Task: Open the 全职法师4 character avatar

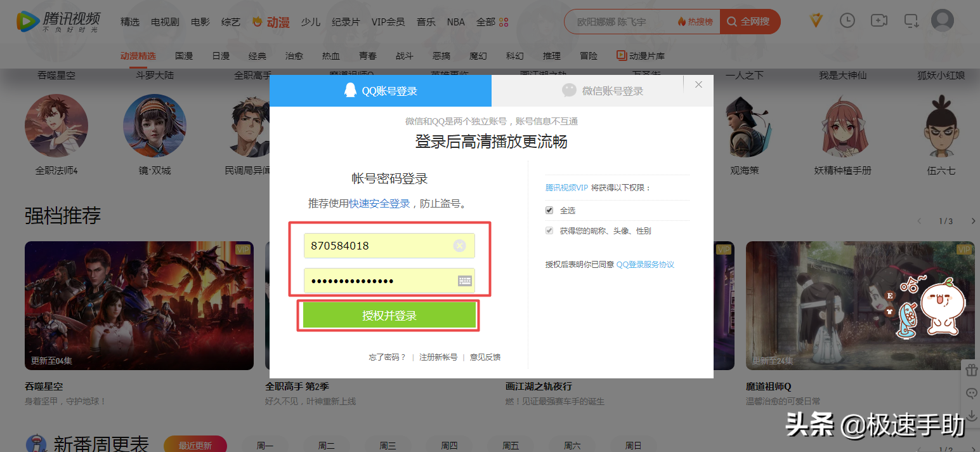Action: (x=56, y=126)
